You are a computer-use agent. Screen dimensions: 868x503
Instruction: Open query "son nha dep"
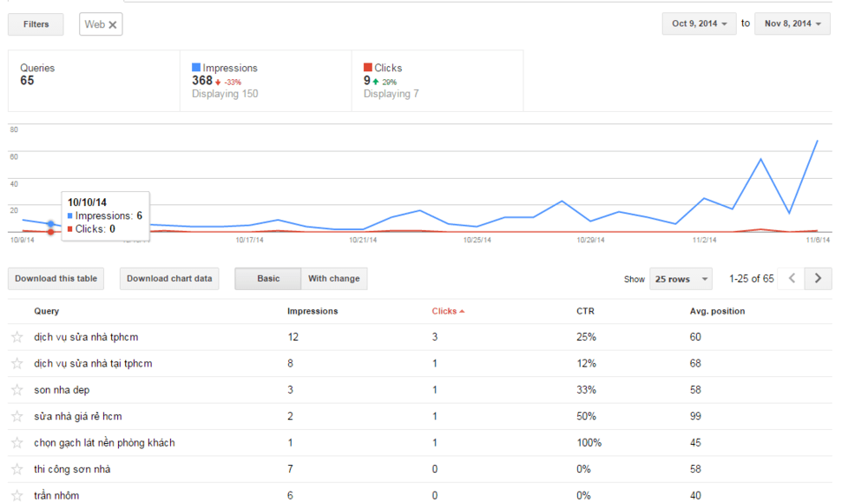[62, 390]
